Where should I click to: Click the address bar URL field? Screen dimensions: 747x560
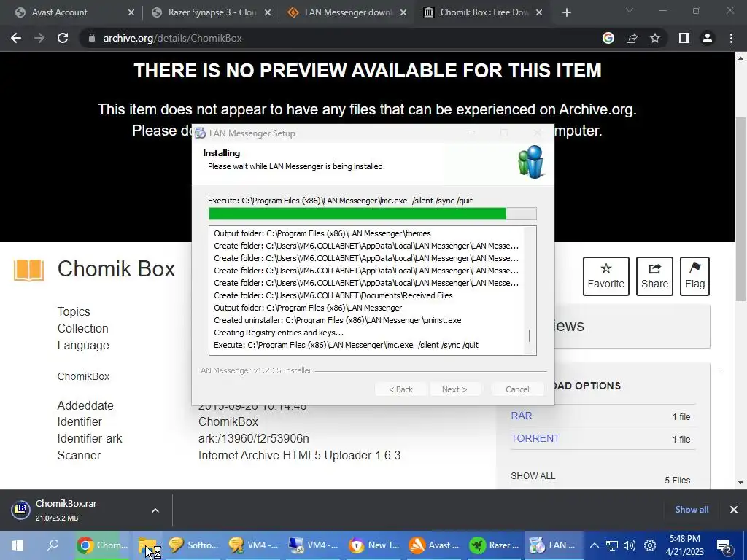(x=333, y=38)
